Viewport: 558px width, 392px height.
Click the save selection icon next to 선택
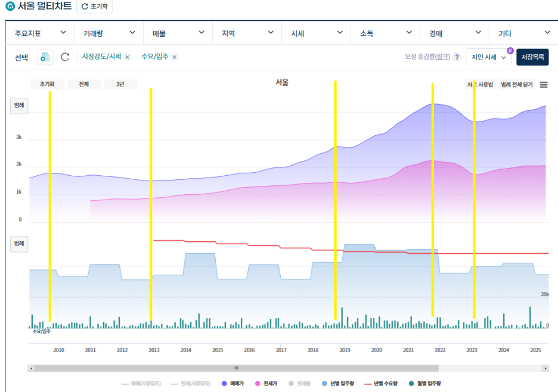pyautogui.click(x=45, y=57)
